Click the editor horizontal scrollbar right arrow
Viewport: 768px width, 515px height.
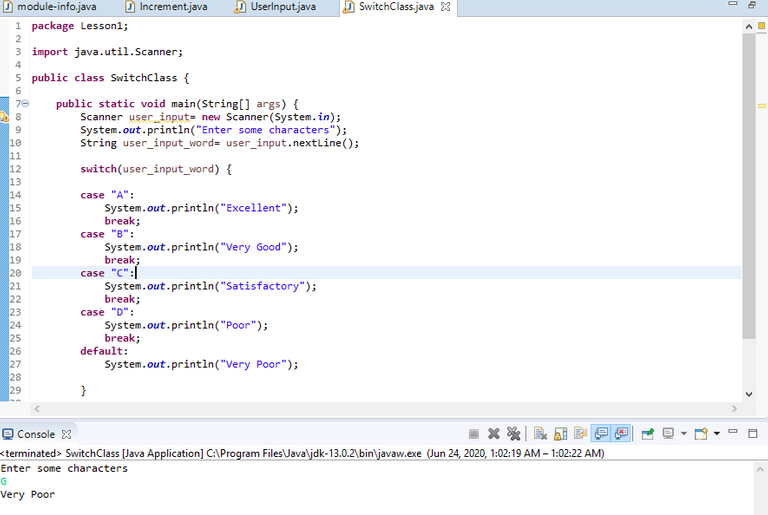pyautogui.click(x=734, y=408)
